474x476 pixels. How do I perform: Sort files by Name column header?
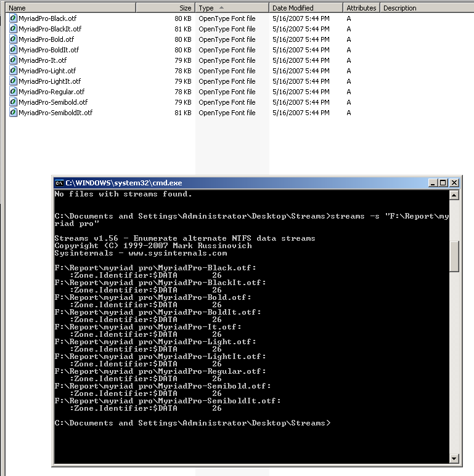coord(70,8)
